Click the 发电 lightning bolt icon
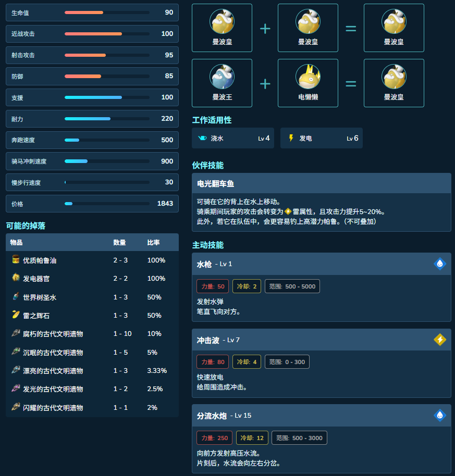 (x=291, y=138)
